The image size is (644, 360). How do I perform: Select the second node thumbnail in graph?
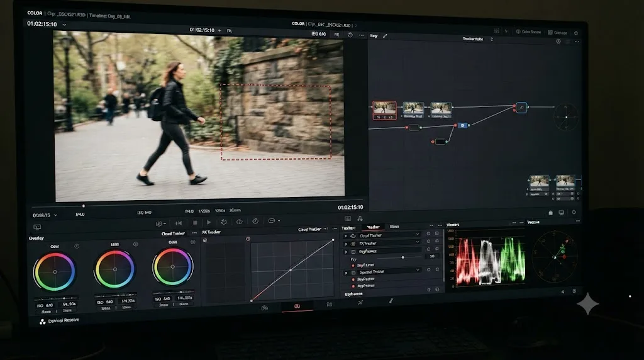(x=413, y=110)
